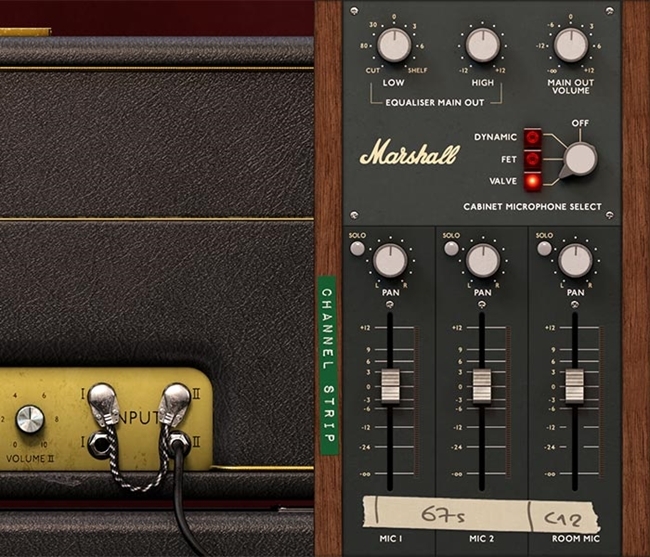The image size is (650, 557).
Task: Toggle Solo on Mic 1 channel
Action: pyautogui.click(x=357, y=248)
